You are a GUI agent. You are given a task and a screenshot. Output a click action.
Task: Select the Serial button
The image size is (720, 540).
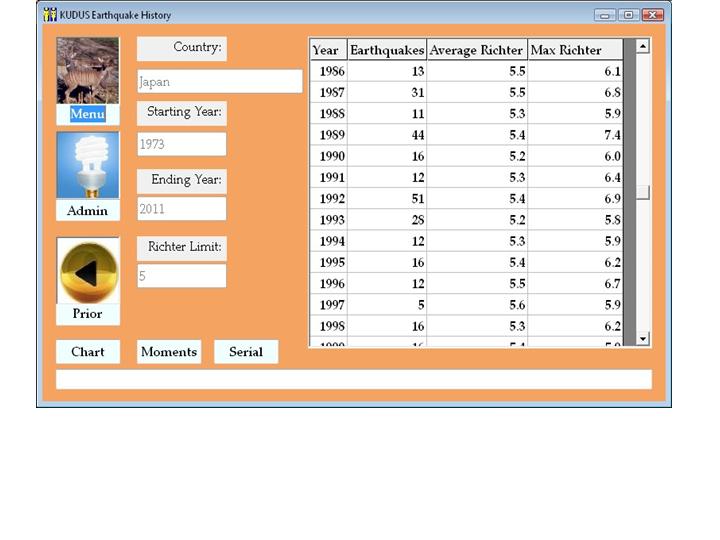(246, 352)
